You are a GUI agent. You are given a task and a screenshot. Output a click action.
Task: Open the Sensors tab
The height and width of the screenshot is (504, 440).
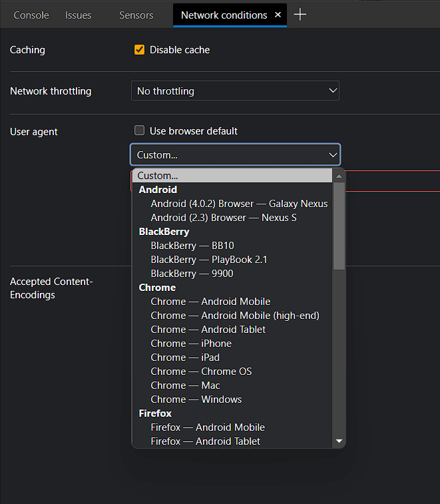(136, 15)
